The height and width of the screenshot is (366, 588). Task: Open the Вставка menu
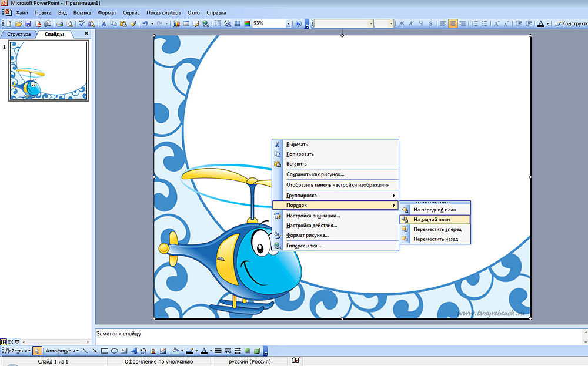(x=82, y=12)
